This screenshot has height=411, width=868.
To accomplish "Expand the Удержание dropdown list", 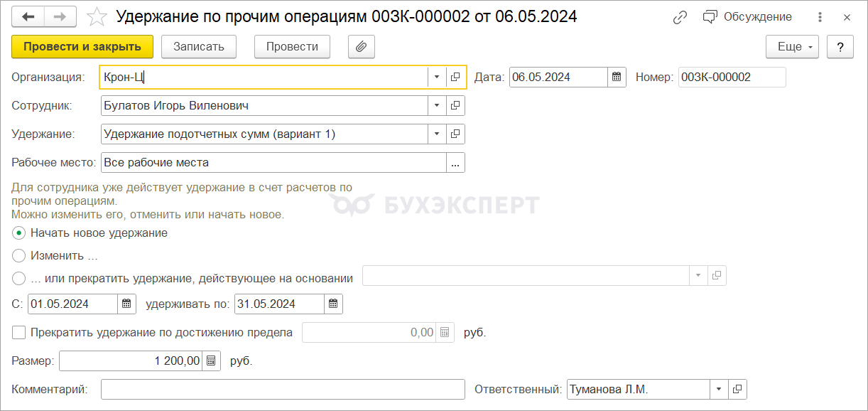I will click(x=436, y=134).
